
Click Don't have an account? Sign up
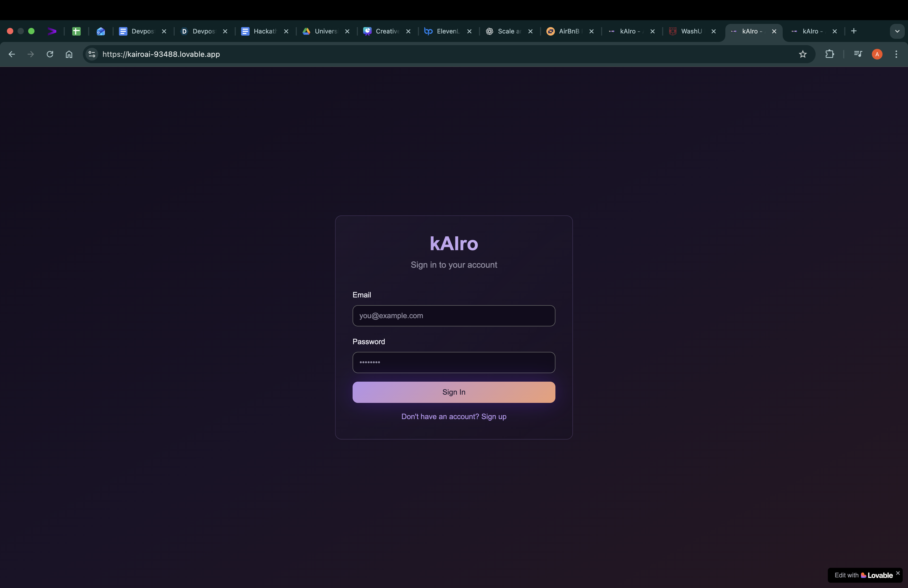454,416
